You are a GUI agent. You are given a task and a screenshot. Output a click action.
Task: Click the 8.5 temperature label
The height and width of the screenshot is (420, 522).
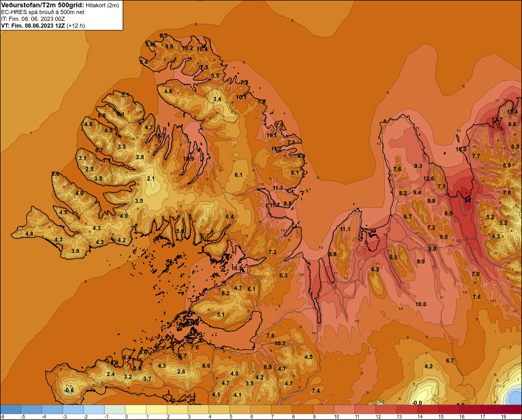click(x=449, y=213)
